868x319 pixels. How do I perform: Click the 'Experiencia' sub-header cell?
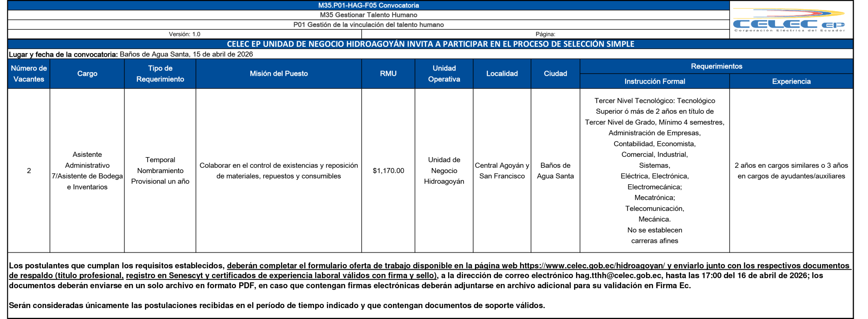pyautogui.click(x=791, y=81)
